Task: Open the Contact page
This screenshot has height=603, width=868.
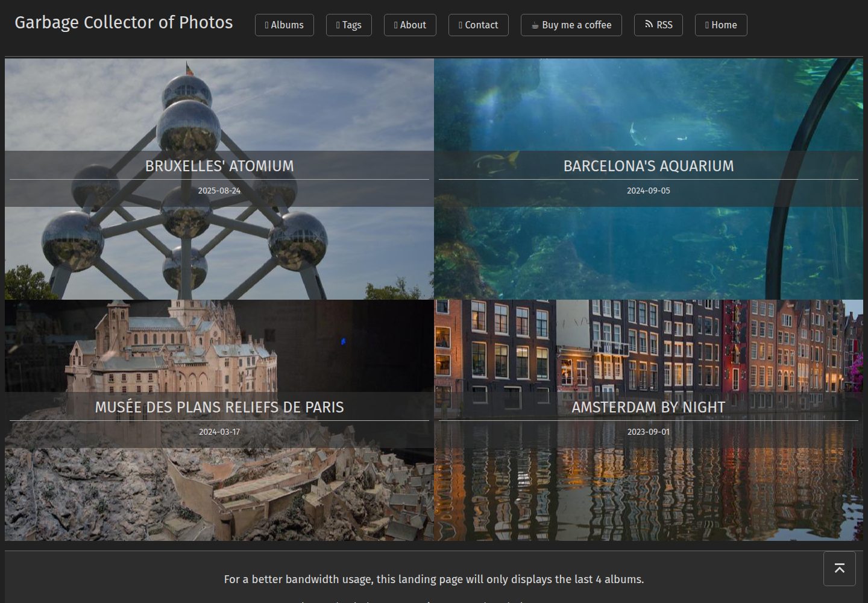Action: 479,25
